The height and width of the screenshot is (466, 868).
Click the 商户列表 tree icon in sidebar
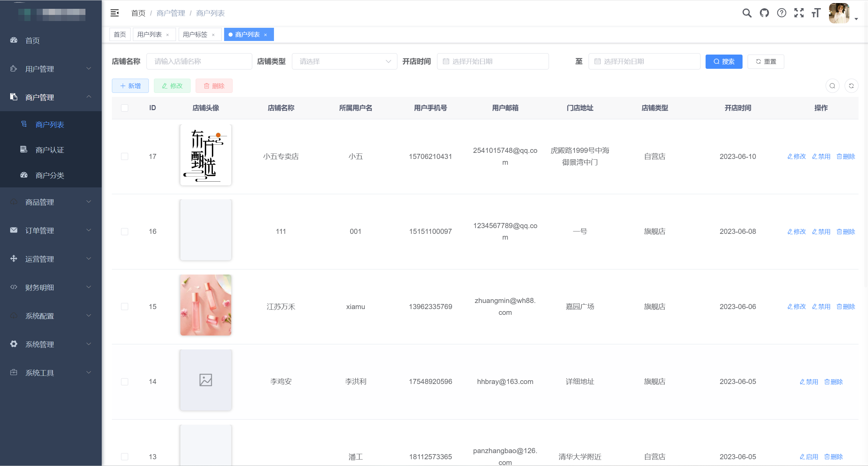pyautogui.click(x=24, y=124)
